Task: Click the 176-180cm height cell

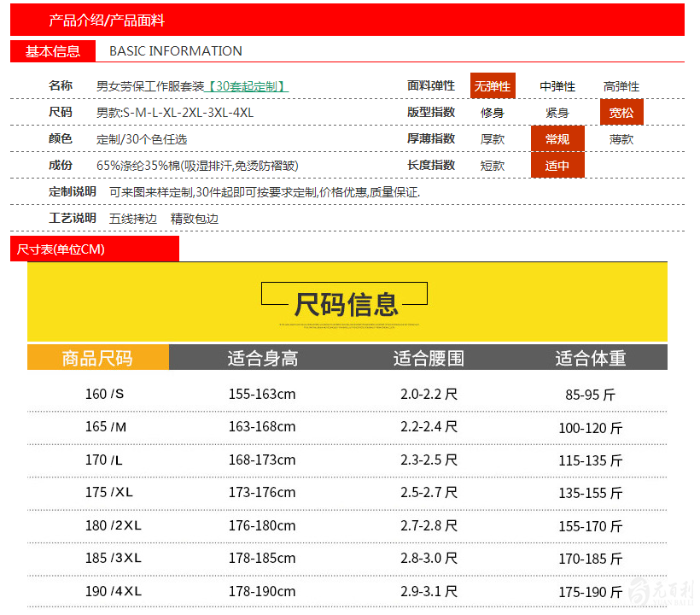Action: tap(262, 525)
